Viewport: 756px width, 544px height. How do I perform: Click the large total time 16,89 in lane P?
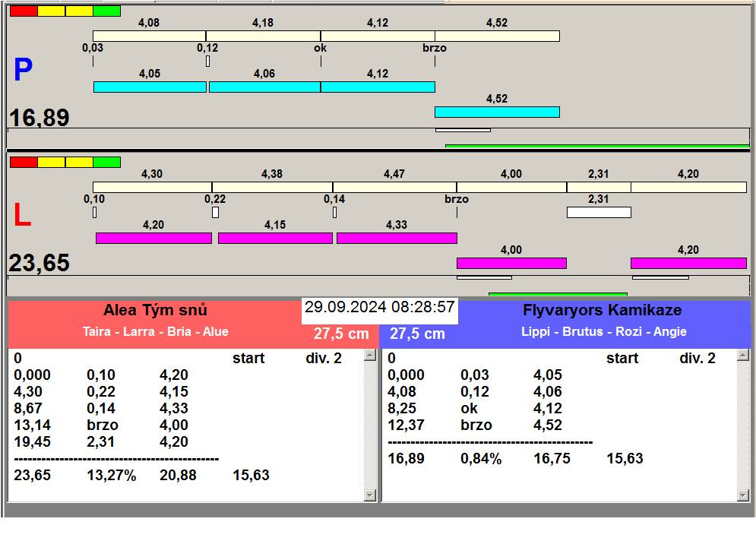click(x=40, y=118)
